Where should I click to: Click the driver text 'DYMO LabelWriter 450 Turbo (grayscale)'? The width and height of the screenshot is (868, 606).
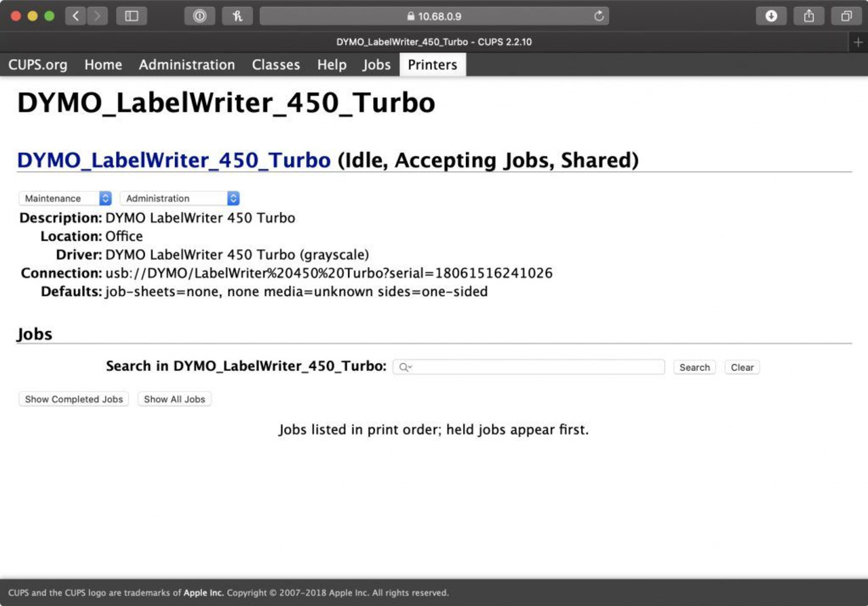click(x=237, y=255)
